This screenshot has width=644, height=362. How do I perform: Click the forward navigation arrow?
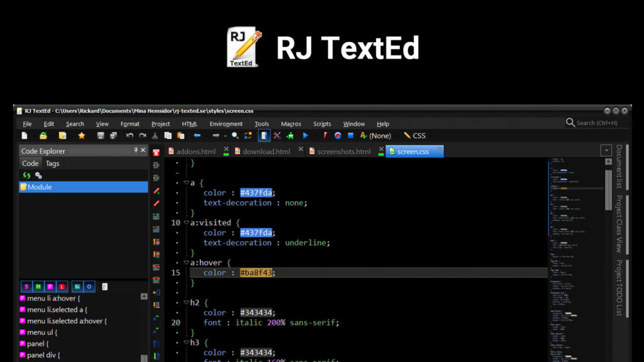216,136
